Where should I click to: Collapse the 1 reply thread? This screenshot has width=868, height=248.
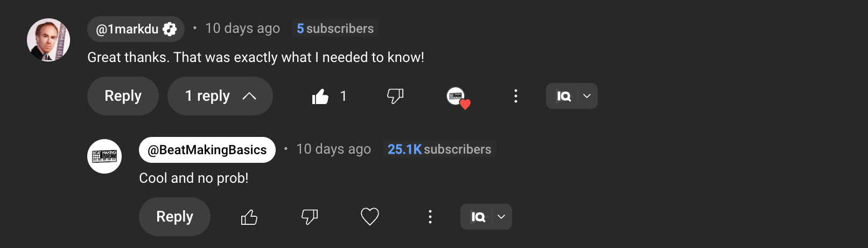[x=220, y=96]
